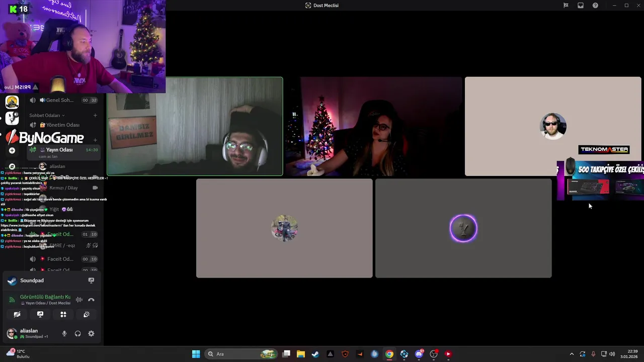
Task: Show hidden system tray icons
Action: (572, 354)
